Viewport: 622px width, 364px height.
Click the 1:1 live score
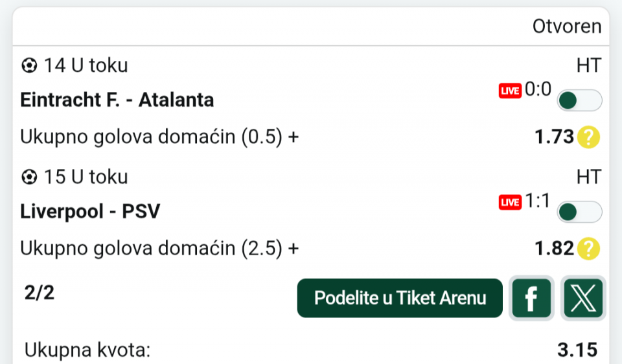pyautogui.click(x=538, y=202)
